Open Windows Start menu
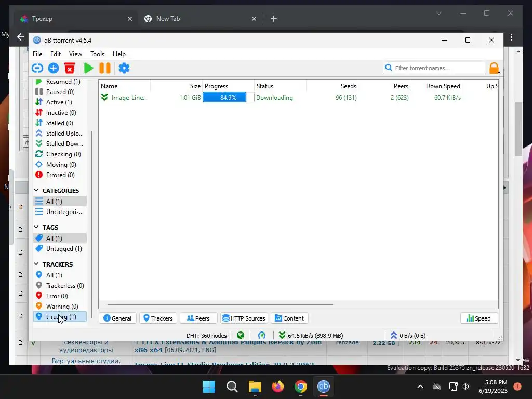Viewport: 532px width, 399px height. (209, 387)
